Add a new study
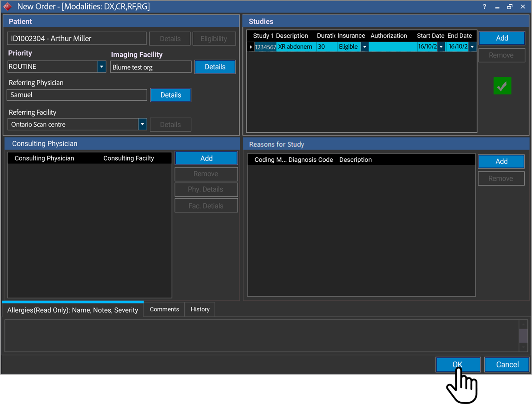Viewport: 532px width, 404px height. click(x=502, y=38)
